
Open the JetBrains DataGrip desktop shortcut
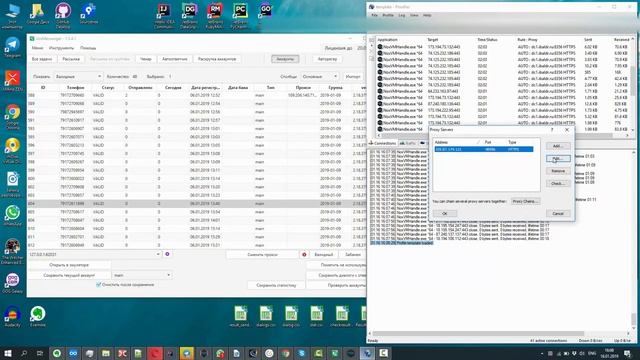pos(189,16)
